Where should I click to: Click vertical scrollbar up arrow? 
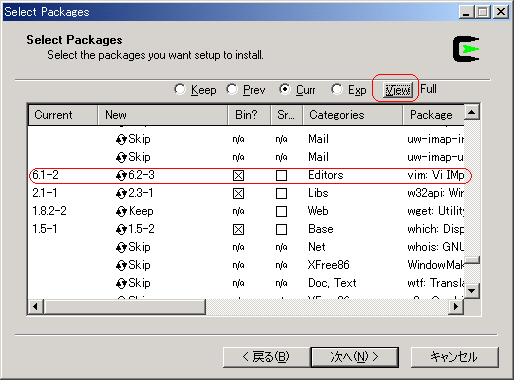tap(472, 112)
